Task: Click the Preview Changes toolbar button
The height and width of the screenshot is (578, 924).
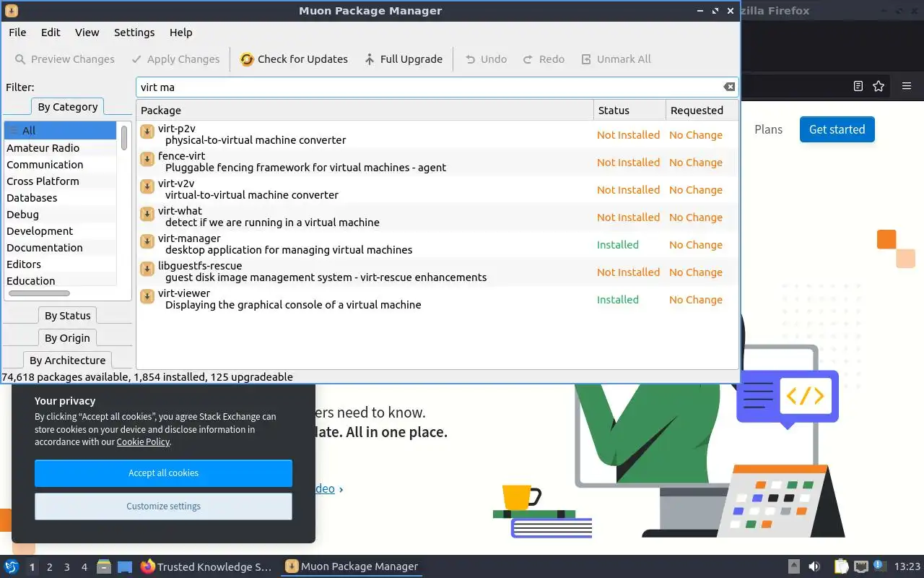Action: pyautogui.click(x=64, y=59)
